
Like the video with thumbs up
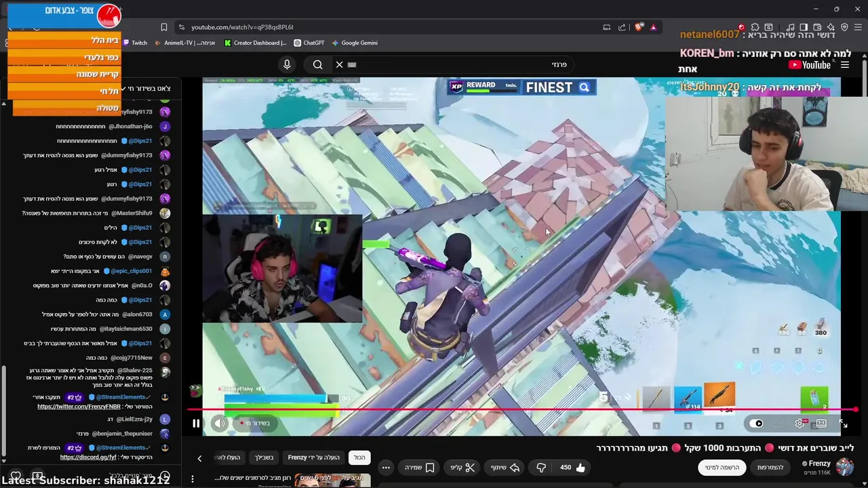(572, 468)
